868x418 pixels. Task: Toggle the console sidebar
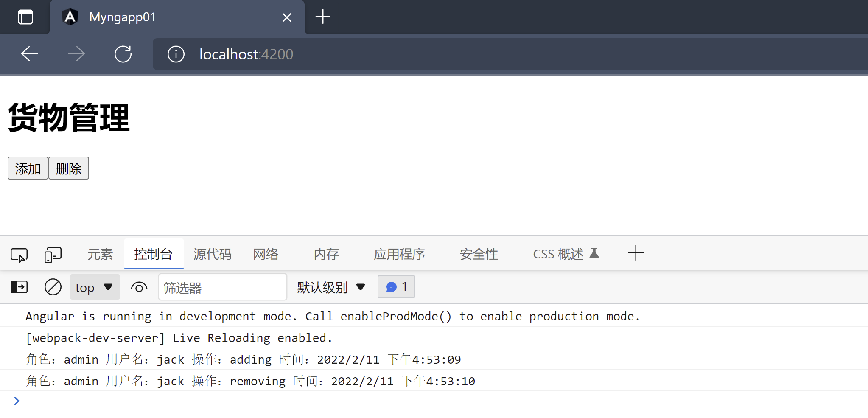pyautogui.click(x=19, y=287)
